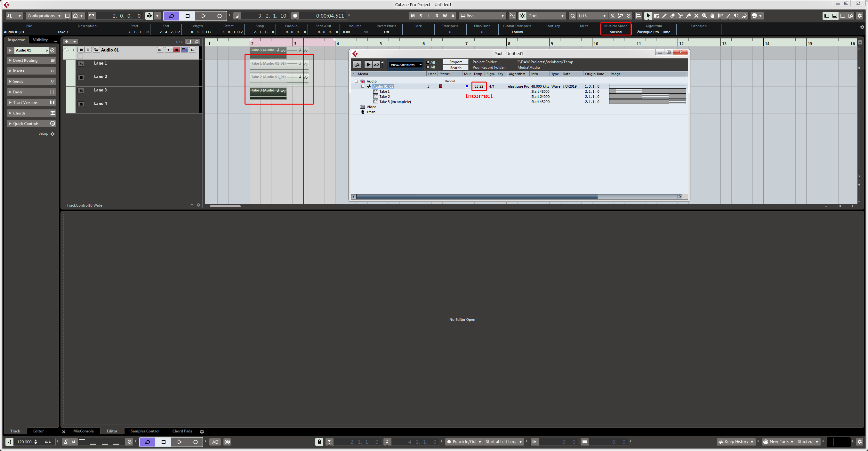Click the Import button in Pool
The image size is (868, 451).
click(x=455, y=62)
